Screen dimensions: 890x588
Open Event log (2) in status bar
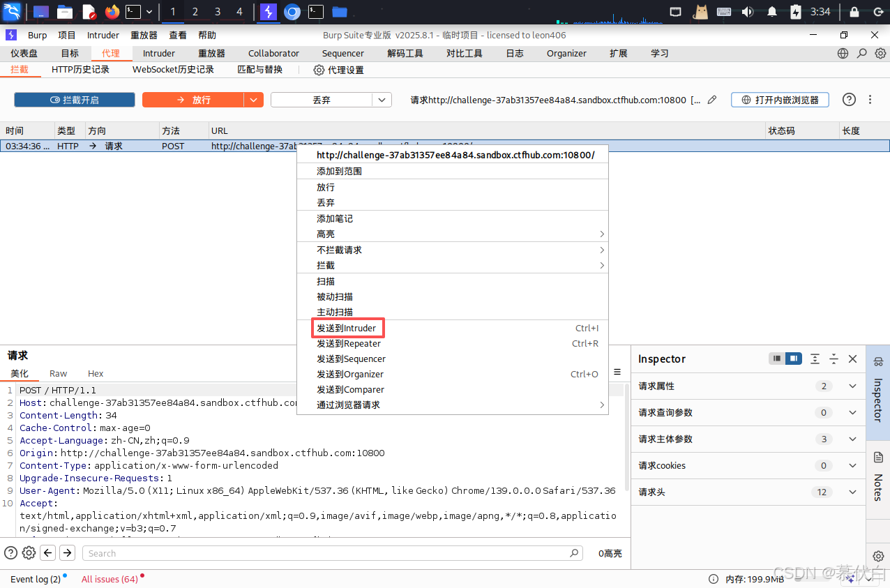click(x=36, y=579)
